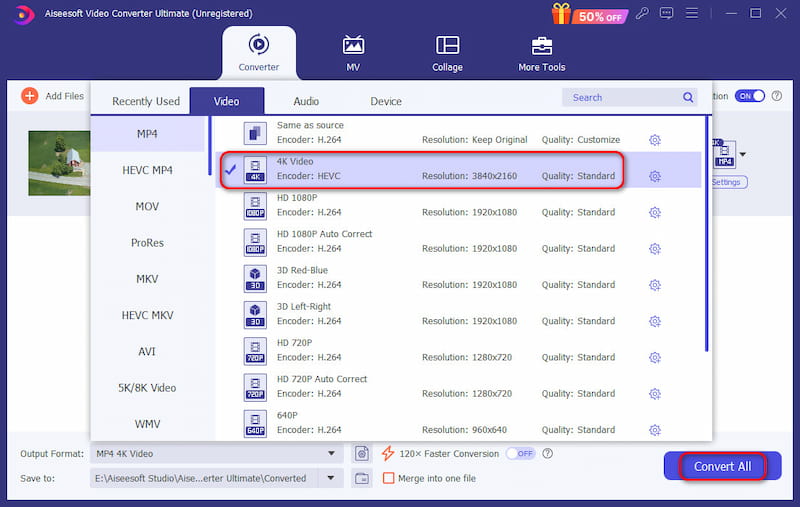Open settings gear for 3D Red-Blue
The image size is (800, 507).
[655, 285]
